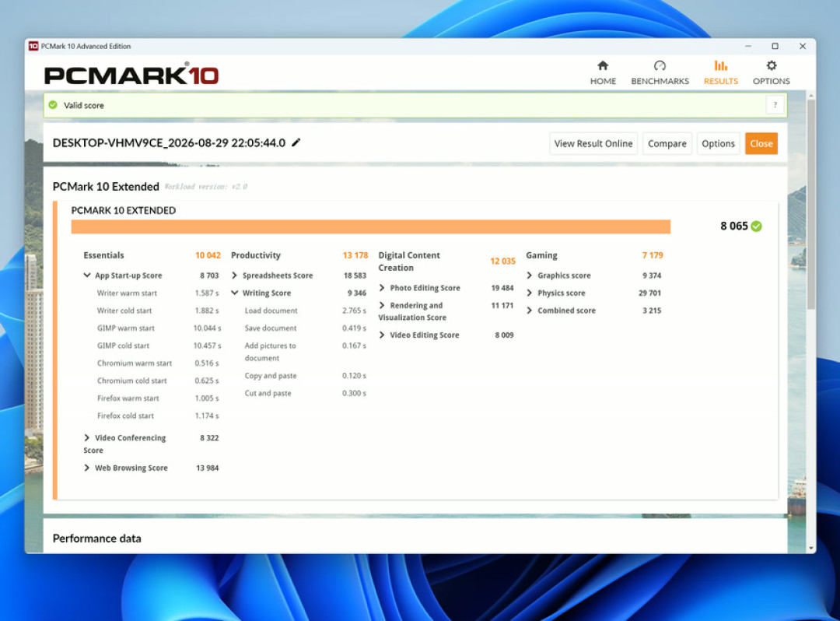
Task: Click Firefox warm start row
Action: tap(157, 398)
